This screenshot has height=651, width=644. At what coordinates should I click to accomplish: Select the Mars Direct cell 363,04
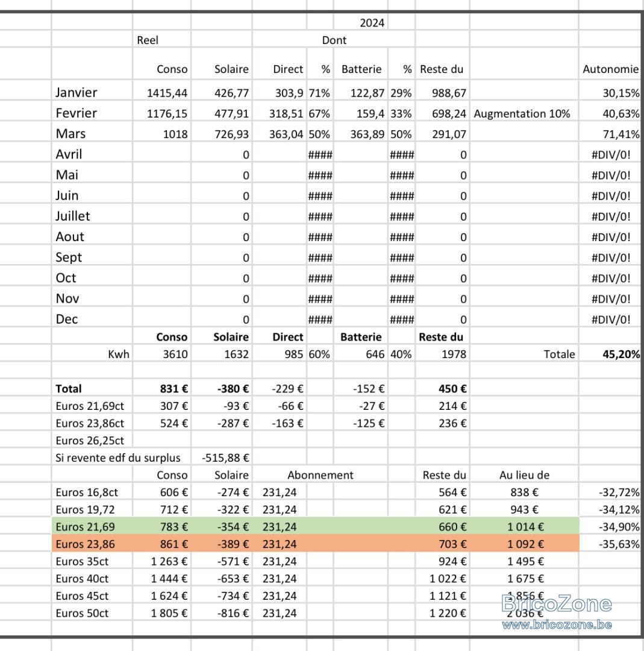[x=280, y=134]
